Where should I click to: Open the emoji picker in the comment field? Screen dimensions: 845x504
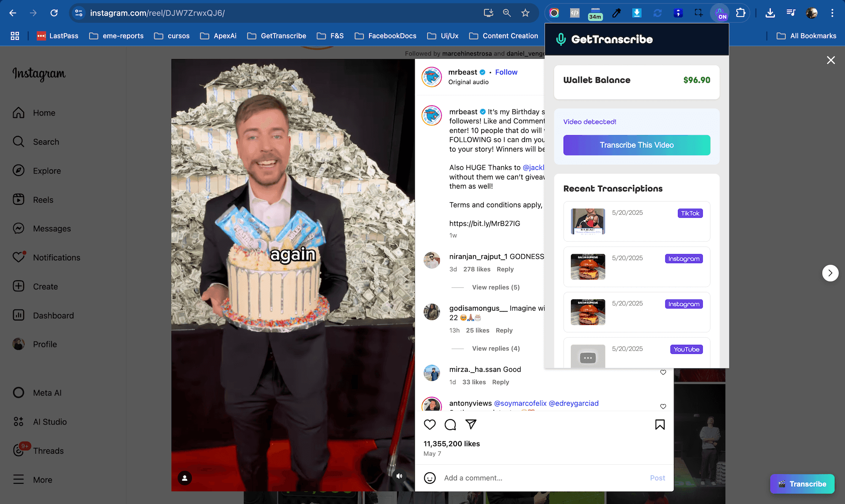(430, 478)
